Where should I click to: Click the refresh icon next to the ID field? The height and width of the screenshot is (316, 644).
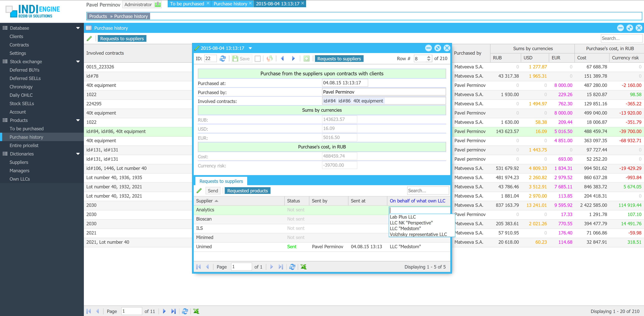(x=223, y=59)
